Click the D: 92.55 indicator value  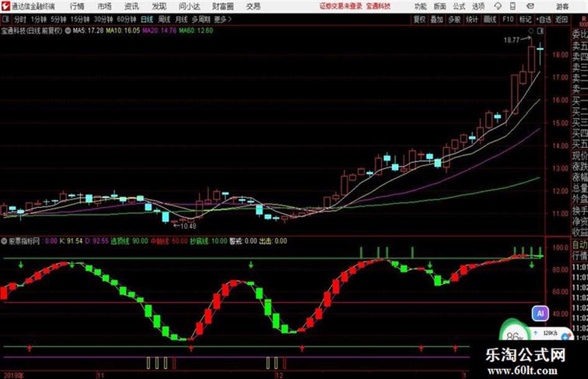click(x=96, y=241)
